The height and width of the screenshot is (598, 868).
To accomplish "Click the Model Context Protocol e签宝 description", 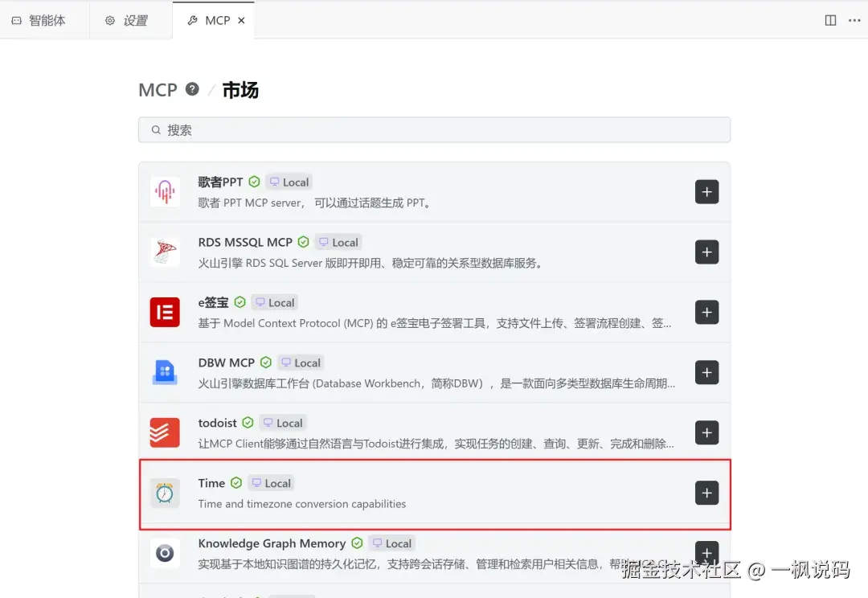I will click(x=435, y=323).
